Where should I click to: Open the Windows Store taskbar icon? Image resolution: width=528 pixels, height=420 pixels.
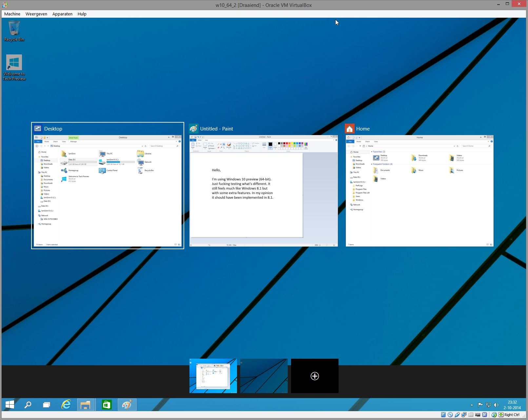click(106, 405)
